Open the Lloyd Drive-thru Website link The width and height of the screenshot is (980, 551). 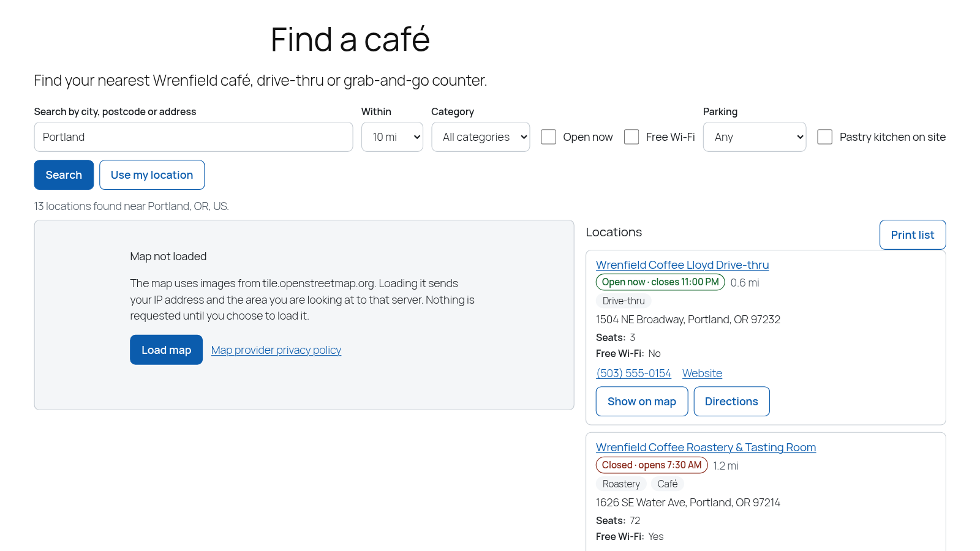point(702,373)
